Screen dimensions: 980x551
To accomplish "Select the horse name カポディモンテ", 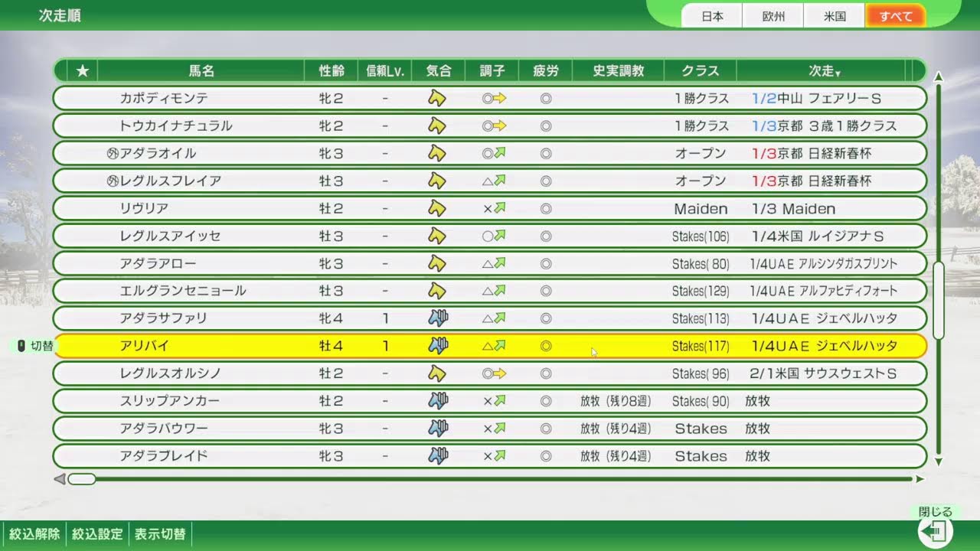I will tap(164, 98).
